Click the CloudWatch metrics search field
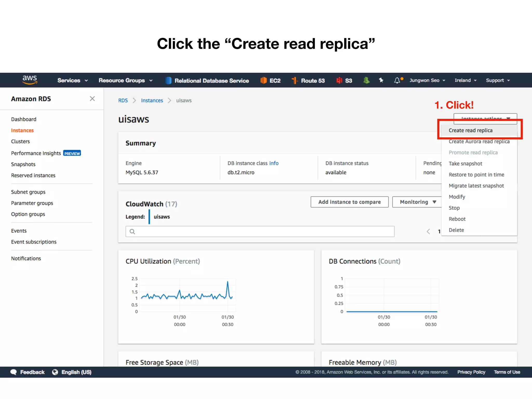The image size is (532, 399). [260, 231]
